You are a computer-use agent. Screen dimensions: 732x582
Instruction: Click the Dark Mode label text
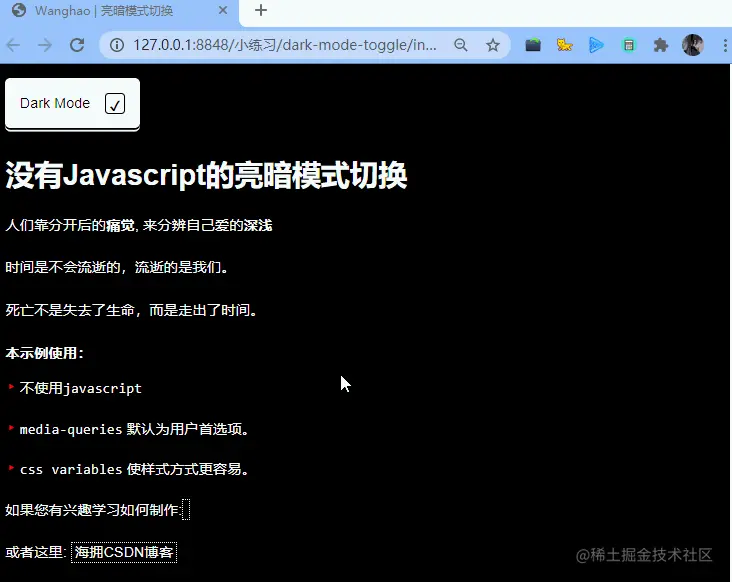55,103
